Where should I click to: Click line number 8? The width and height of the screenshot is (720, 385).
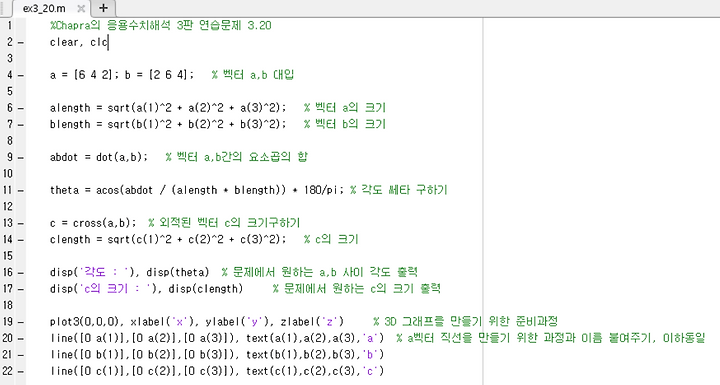(10, 141)
